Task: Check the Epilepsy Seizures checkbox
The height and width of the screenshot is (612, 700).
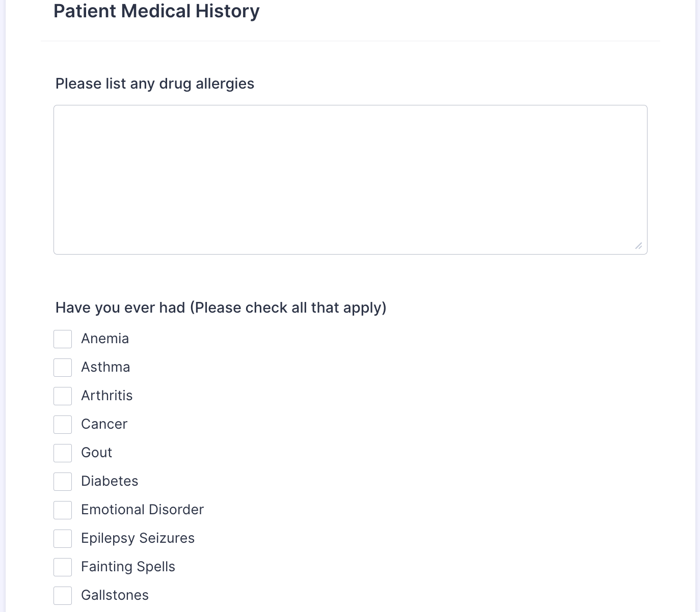Action: point(63,539)
